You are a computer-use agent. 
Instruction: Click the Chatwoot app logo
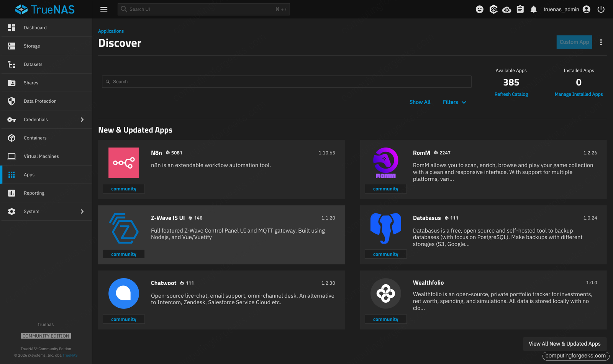(x=124, y=293)
